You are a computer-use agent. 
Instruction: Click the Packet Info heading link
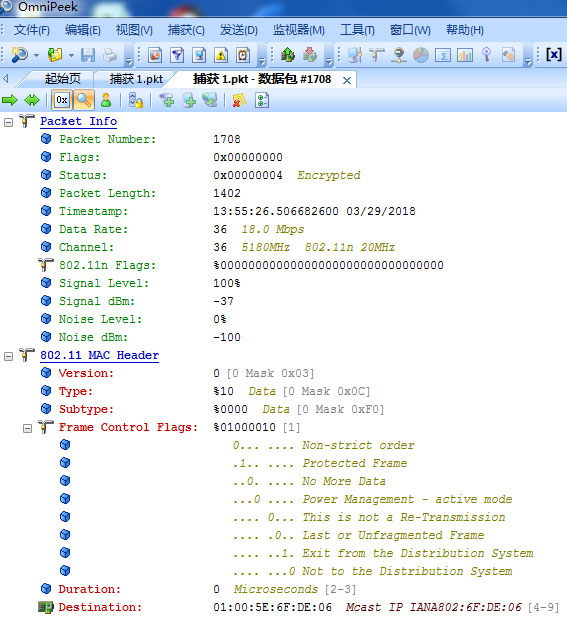tap(78, 121)
